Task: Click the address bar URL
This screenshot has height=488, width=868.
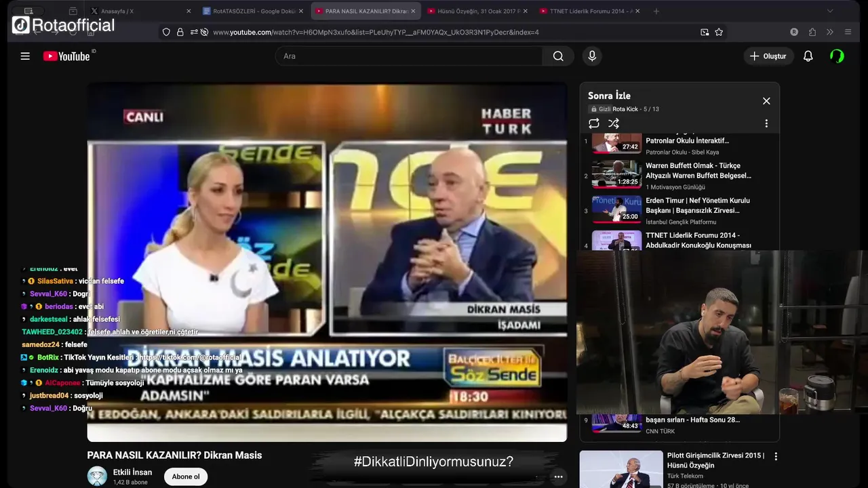Action: pyautogui.click(x=376, y=32)
